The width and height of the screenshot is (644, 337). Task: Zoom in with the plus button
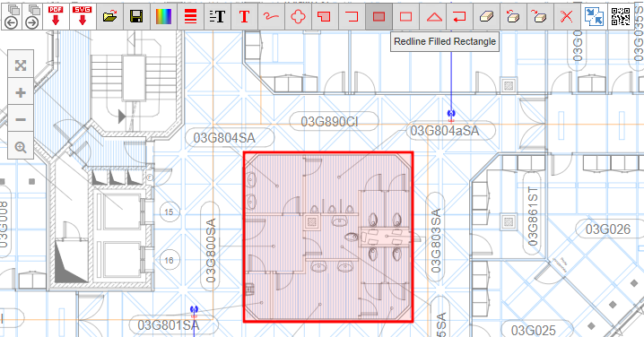click(21, 92)
